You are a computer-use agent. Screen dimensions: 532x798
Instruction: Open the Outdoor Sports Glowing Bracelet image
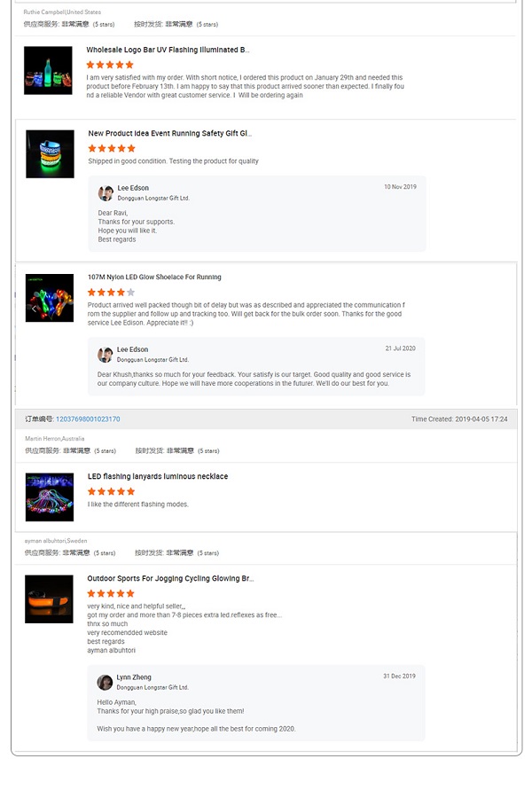49,599
